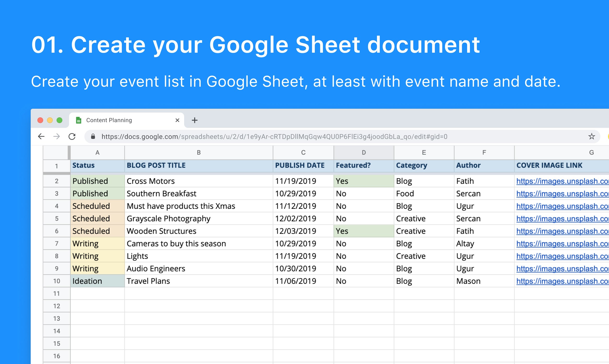
Task: Open a new tab with plus icon
Action: (x=194, y=120)
